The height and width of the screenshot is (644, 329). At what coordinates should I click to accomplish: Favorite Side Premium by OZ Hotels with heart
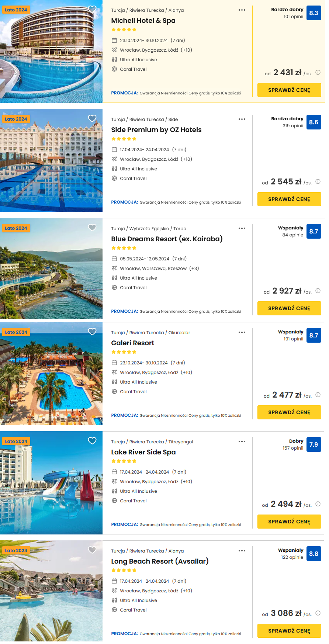(92, 118)
